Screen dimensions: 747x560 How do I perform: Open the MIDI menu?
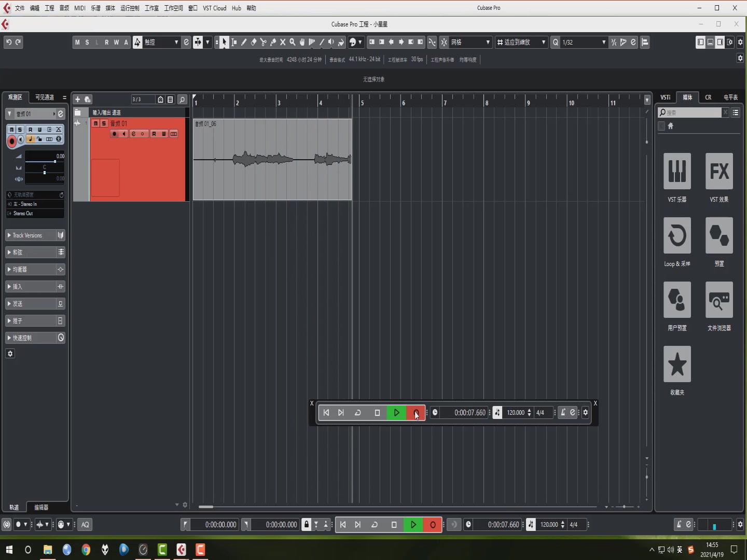tap(80, 8)
